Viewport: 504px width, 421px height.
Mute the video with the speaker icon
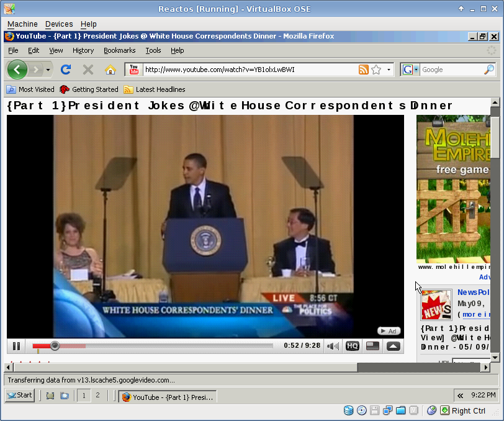click(333, 346)
